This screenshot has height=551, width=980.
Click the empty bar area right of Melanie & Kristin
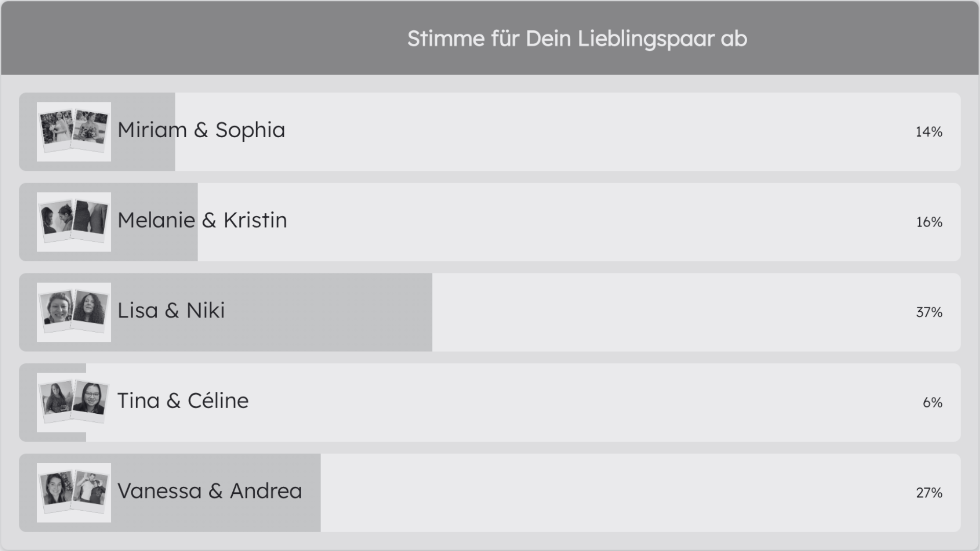coord(561,222)
